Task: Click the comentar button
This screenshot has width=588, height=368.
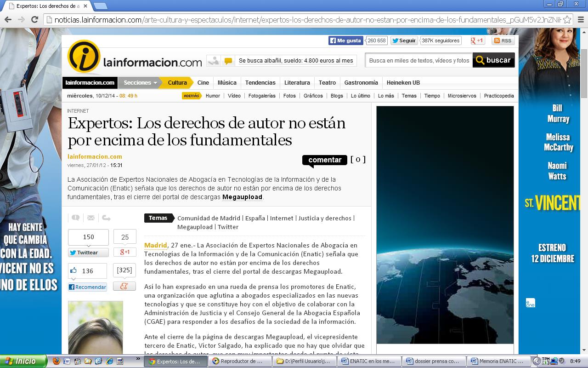Action: click(x=324, y=160)
